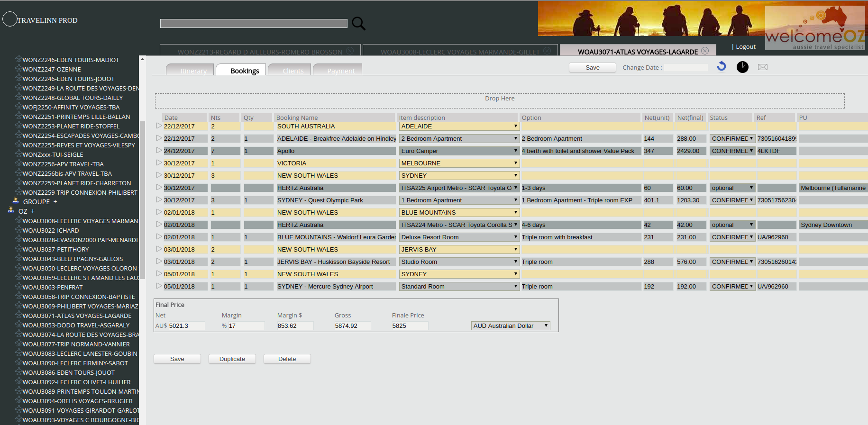The height and width of the screenshot is (425, 868).
Task: Close the WONZ2213-REGARD D AILLEURS tab
Action: pos(350,51)
